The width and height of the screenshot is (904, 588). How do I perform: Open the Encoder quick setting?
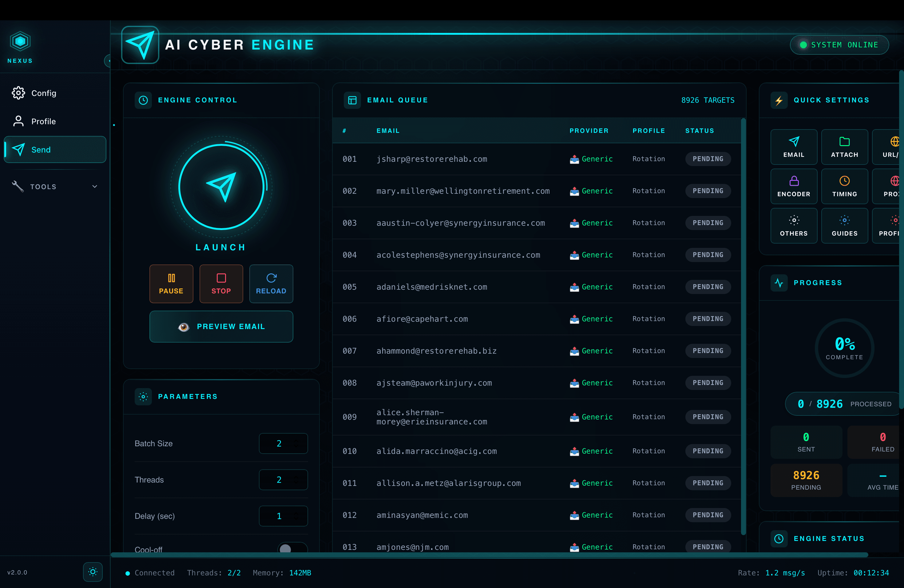794,186
